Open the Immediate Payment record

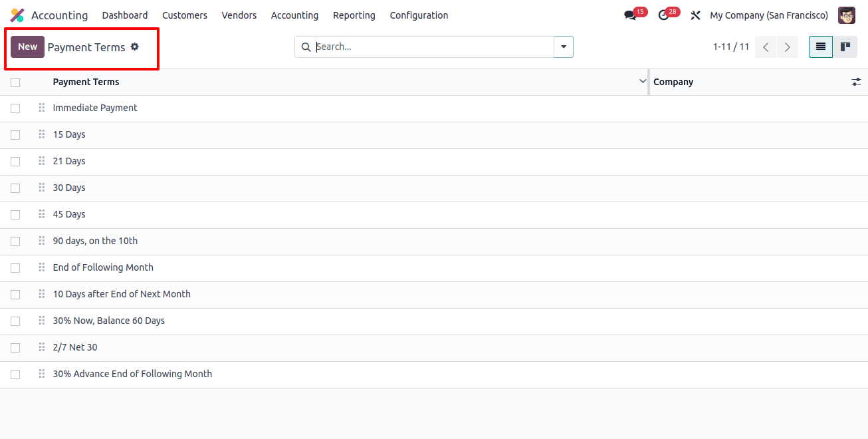tap(95, 108)
